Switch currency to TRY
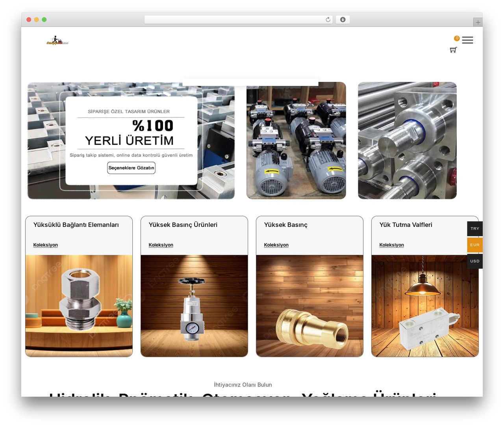Screen dimensions: 504x427 [x=475, y=229]
